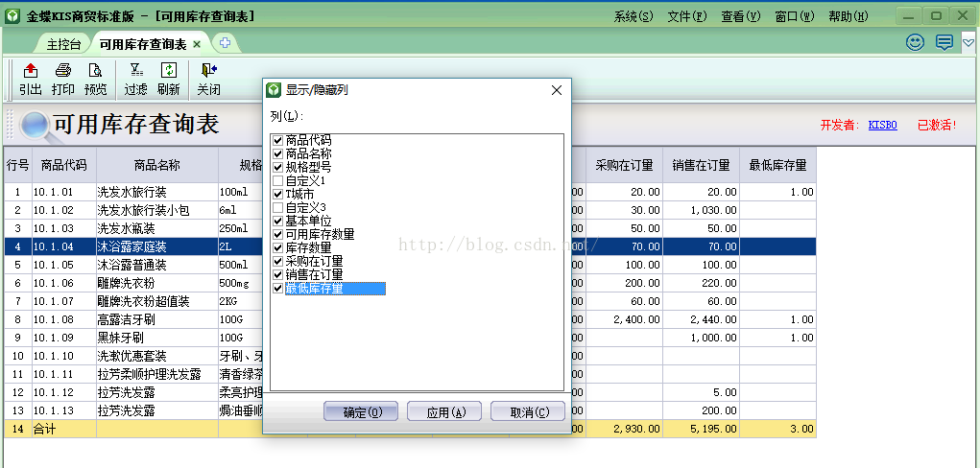Uncheck the 销售在订量 column checkbox
The width and height of the screenshot is (980, 468).
(x=278, y=275)
